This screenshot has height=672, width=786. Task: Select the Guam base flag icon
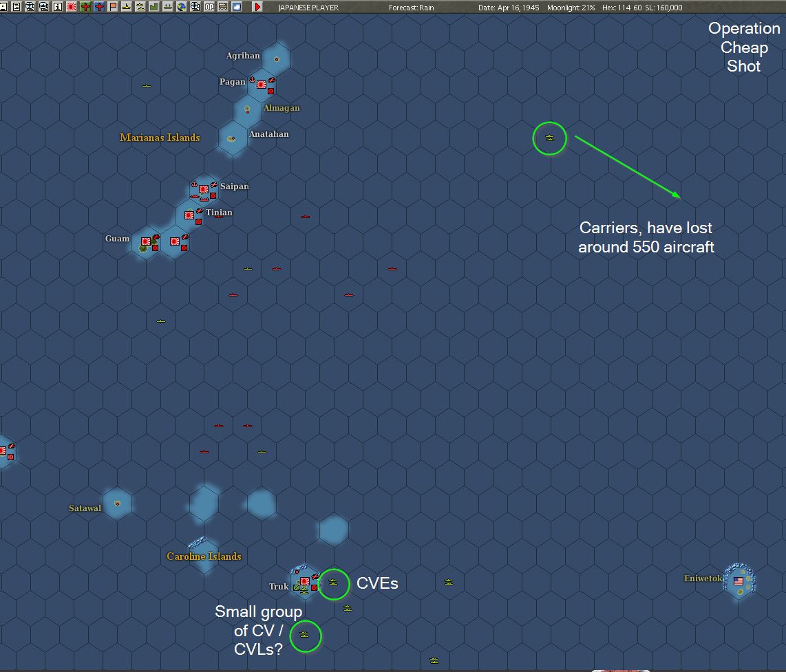point(145,241)
